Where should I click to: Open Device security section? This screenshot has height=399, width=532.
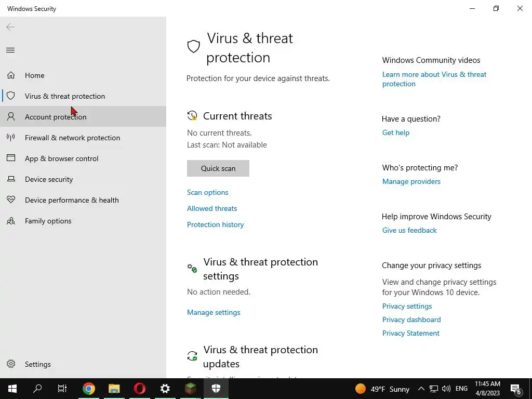[x=83, y=179]
